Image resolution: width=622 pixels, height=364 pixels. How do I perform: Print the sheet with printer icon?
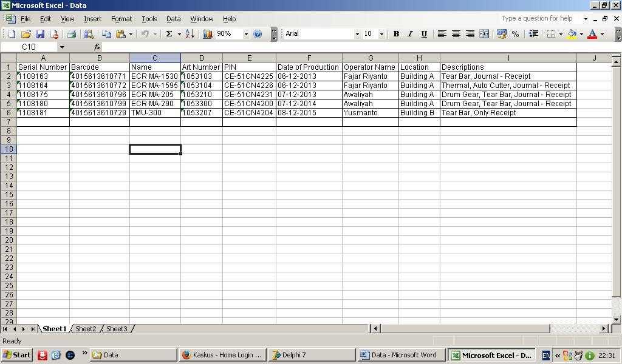click(x=72, y=34)
